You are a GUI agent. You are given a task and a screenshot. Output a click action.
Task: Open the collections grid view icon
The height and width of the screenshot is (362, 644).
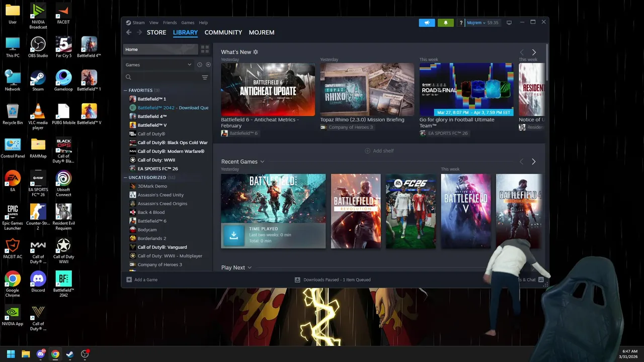(205, 49)
